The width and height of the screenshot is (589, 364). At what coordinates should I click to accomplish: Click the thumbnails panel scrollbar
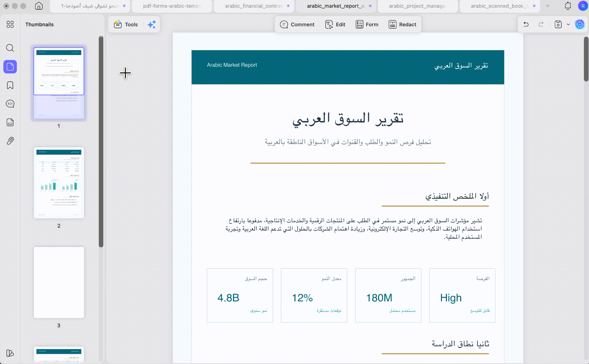click(x=101, y=141)
